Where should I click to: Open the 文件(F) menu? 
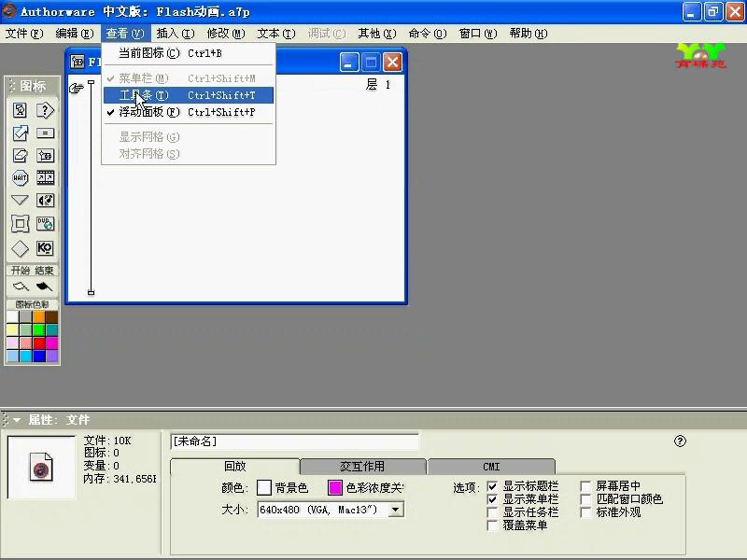click(24, 34)
